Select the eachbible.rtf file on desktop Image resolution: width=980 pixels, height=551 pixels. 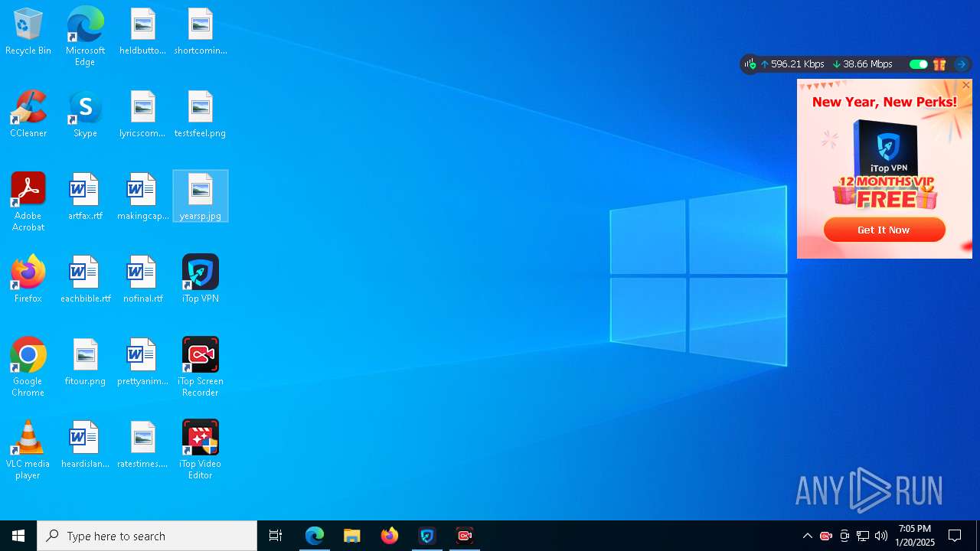pyautogui.click(x=85, y=279)
